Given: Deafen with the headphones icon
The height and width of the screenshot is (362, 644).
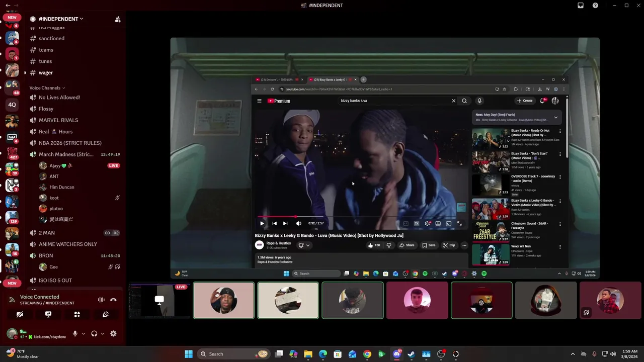Looking at the screenshot, I should coord(94,333).
